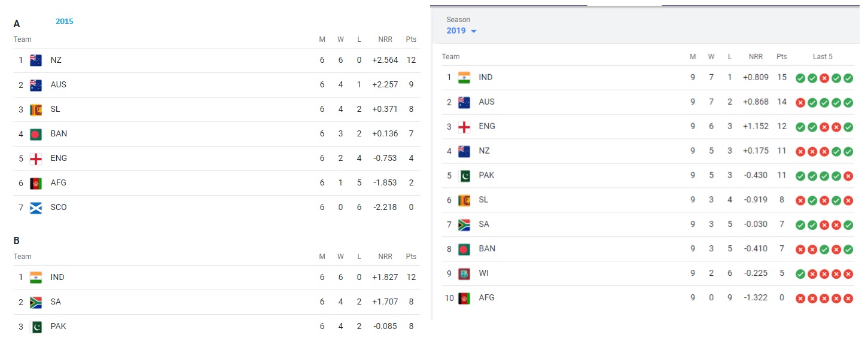Click the India flag in 2019 standings

(x=464, y=77)
